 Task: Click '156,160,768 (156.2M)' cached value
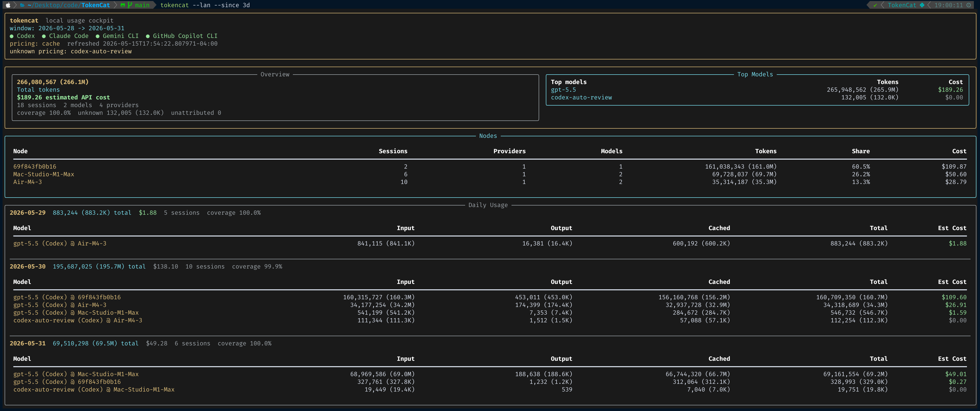tap(694, 297)
